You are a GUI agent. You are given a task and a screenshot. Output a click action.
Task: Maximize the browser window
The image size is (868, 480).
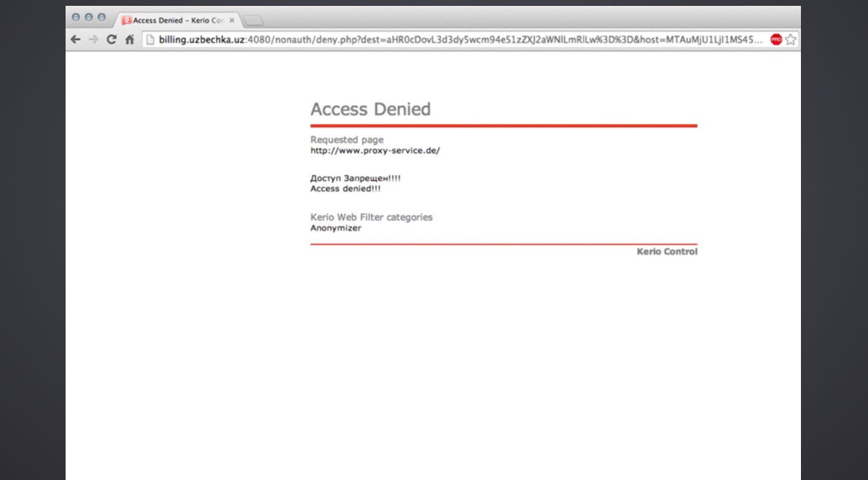101,18
